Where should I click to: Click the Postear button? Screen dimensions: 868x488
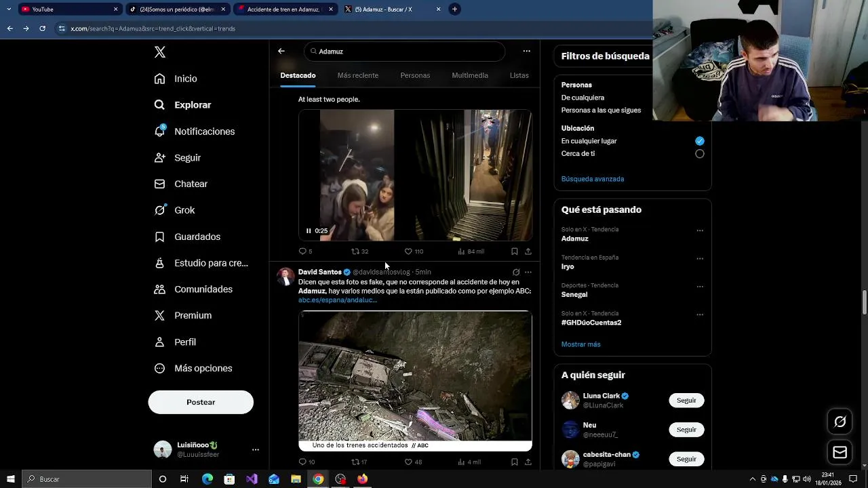201,402
